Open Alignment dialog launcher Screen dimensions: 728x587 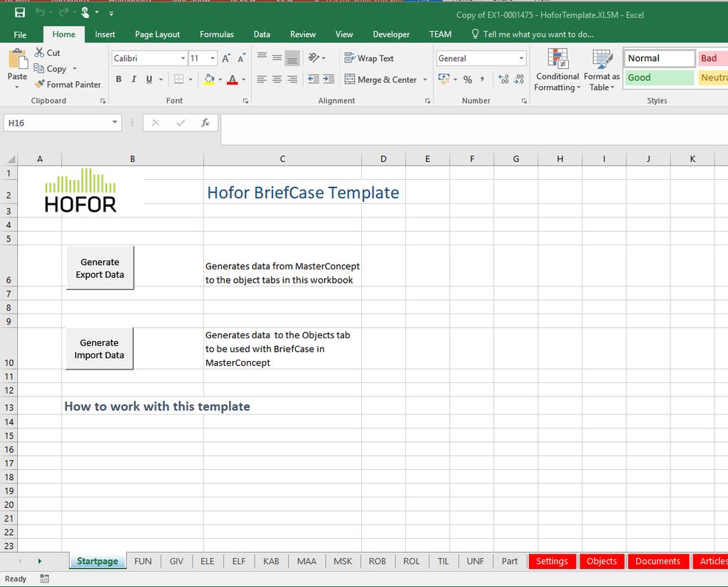click(x=427, y=101)
